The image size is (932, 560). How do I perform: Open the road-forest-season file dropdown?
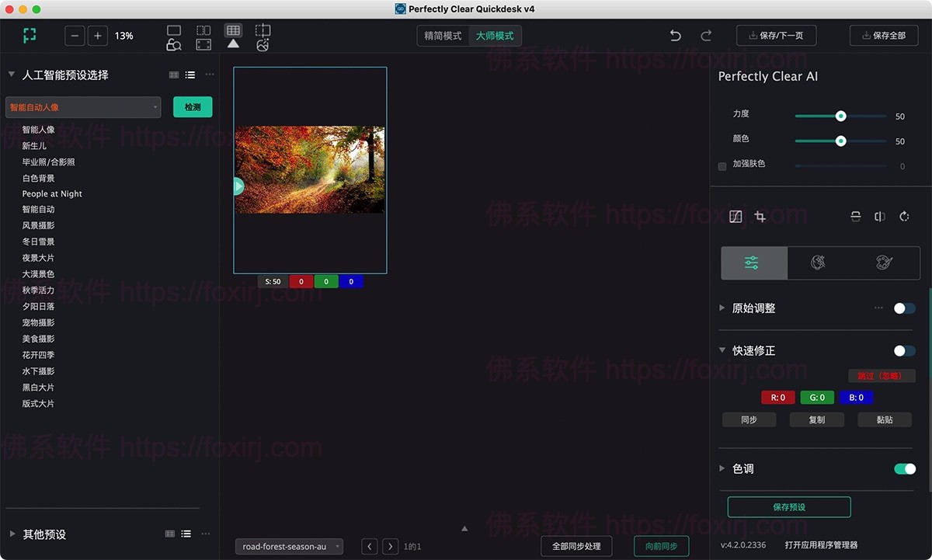click(x=289, y=547)
